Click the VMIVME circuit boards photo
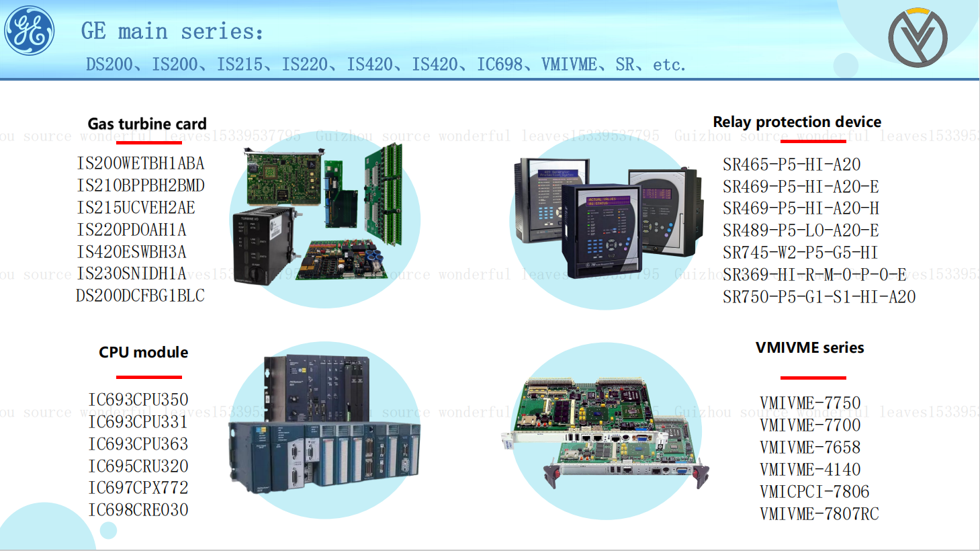 tap(605, 433)
